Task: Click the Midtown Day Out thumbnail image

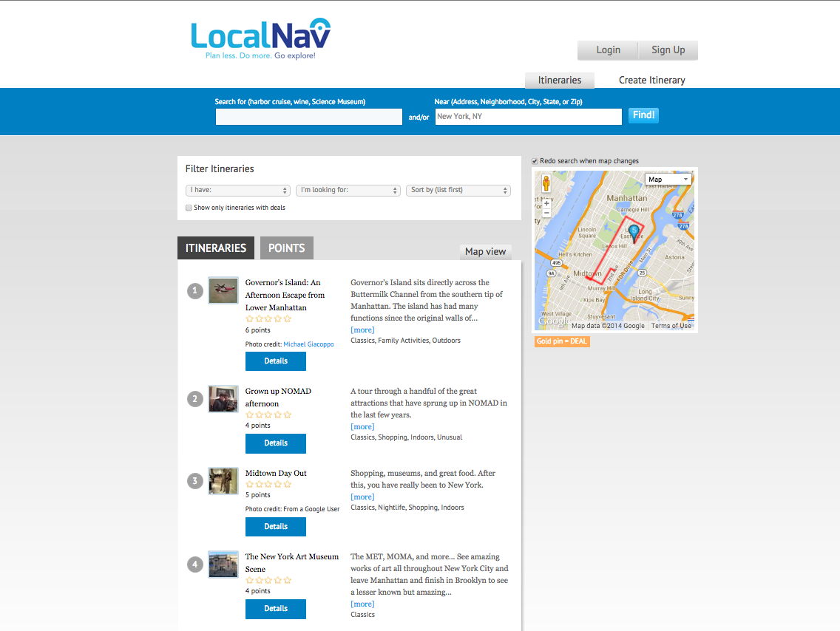Action: [x=223, y=481]
